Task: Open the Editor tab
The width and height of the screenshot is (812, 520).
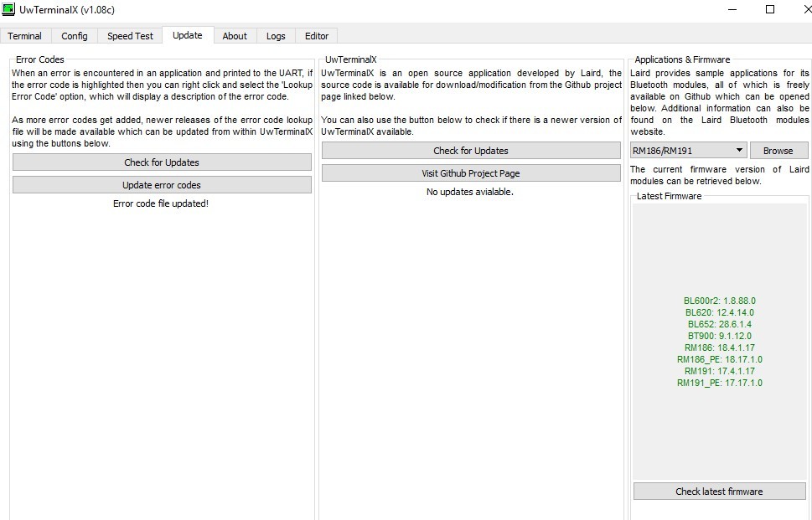Action: [x=317, y=36]
